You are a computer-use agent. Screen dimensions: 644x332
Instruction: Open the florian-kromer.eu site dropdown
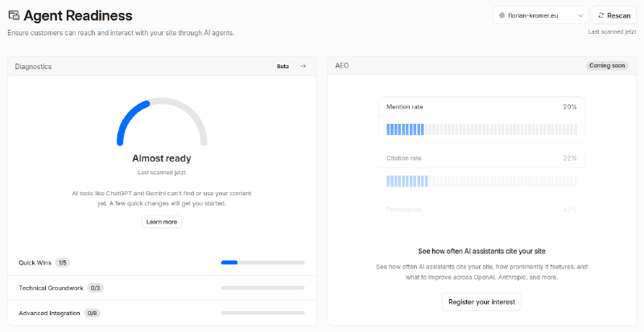[x=540, y=15]
